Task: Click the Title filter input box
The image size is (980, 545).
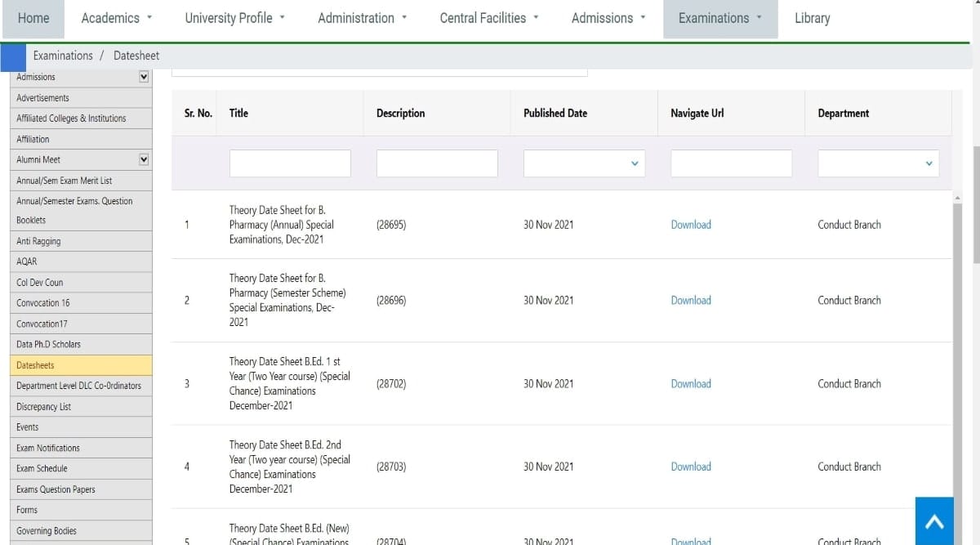Action: point(289,163)
